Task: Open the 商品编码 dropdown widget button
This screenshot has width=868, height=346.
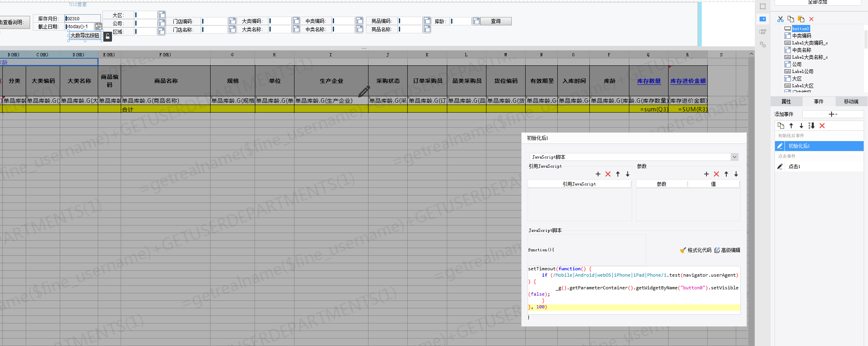Action: pos(427,21)
